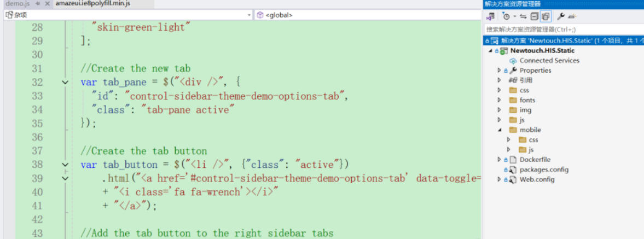Expand the top-level js folder
This screenshot has width=644, height=239.
click(x=500, y=120)
